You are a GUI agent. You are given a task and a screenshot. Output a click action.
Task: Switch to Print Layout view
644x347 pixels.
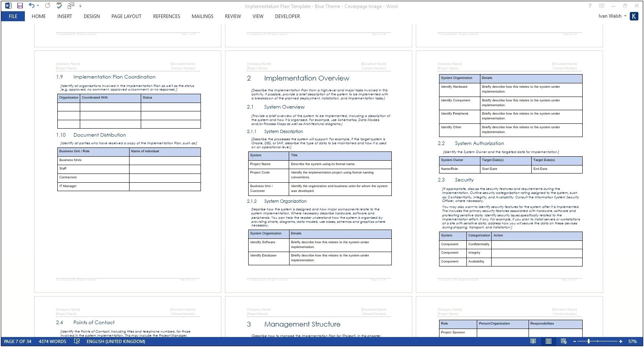[548, 341]
